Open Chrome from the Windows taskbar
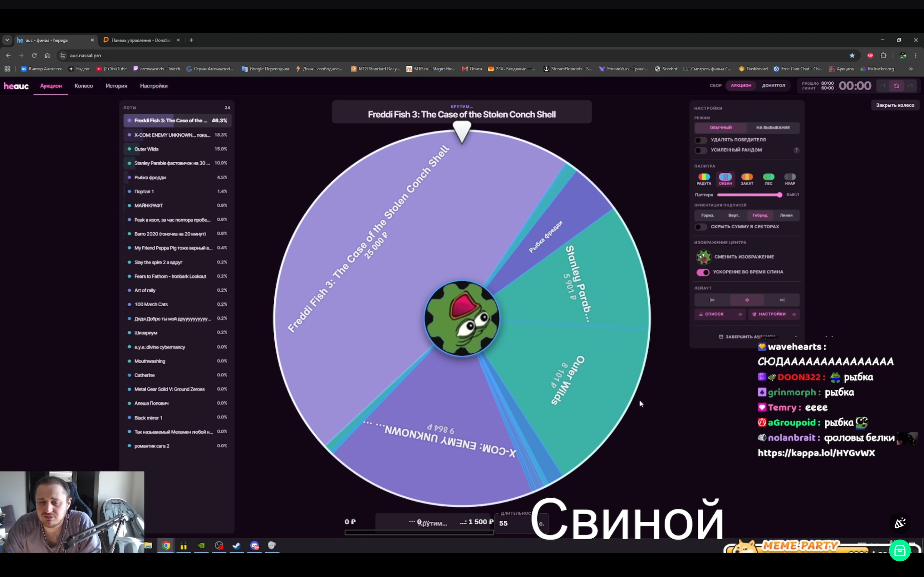Viewport: 924px width, 577px height. (x=166, y=546)
